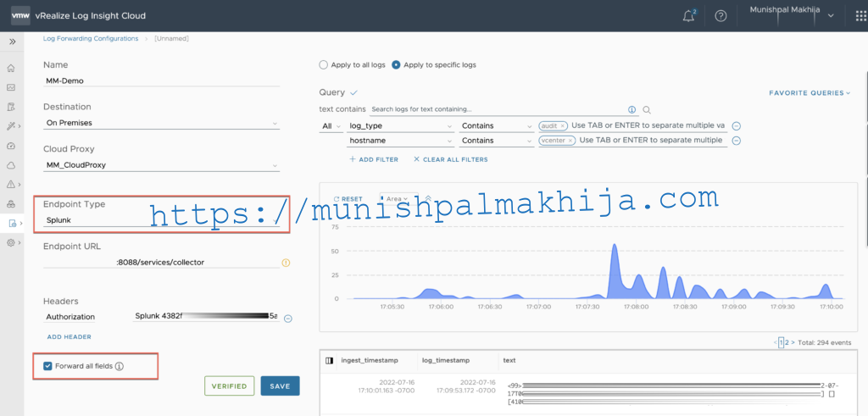Click the Endpoint URL field

161,262
